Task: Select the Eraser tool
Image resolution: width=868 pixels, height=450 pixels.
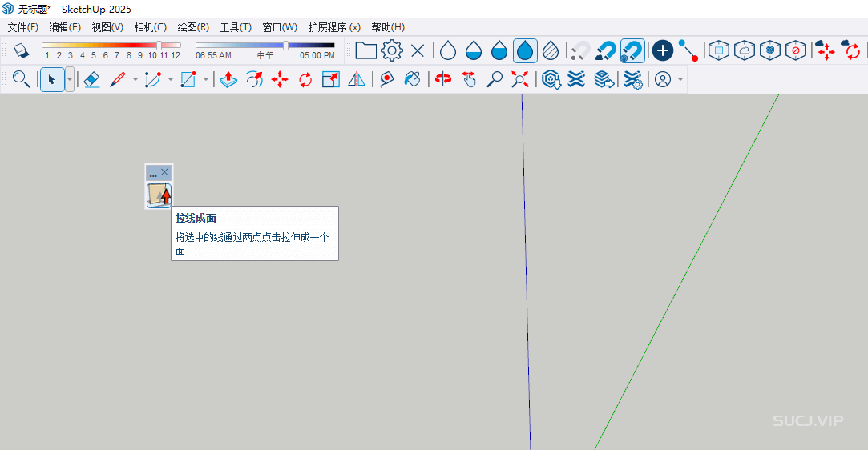Action: pyautogui.click(x=91, y=79)
